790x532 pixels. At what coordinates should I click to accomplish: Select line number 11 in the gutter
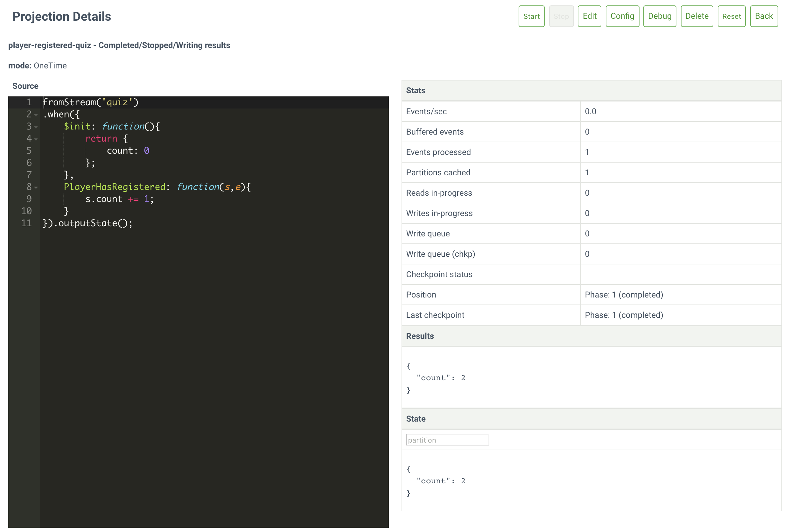pyautogui.click(x=26, y=223)
